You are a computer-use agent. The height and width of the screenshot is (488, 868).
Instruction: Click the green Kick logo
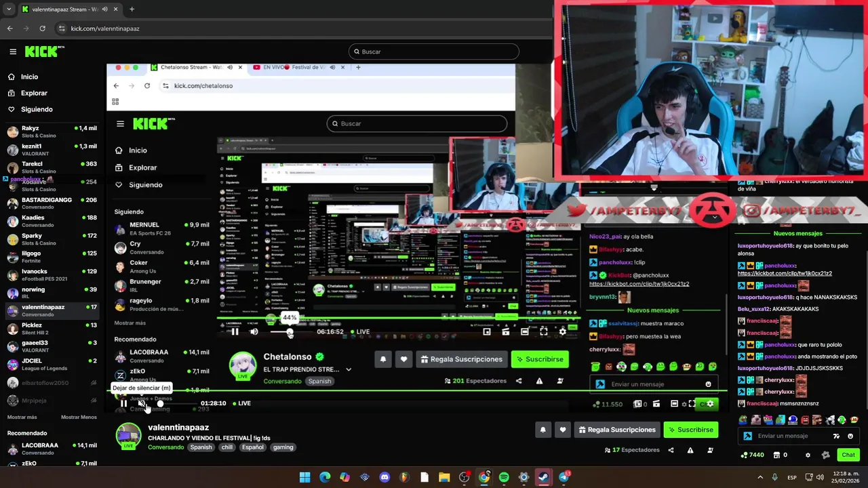click(x=44, y=52)
